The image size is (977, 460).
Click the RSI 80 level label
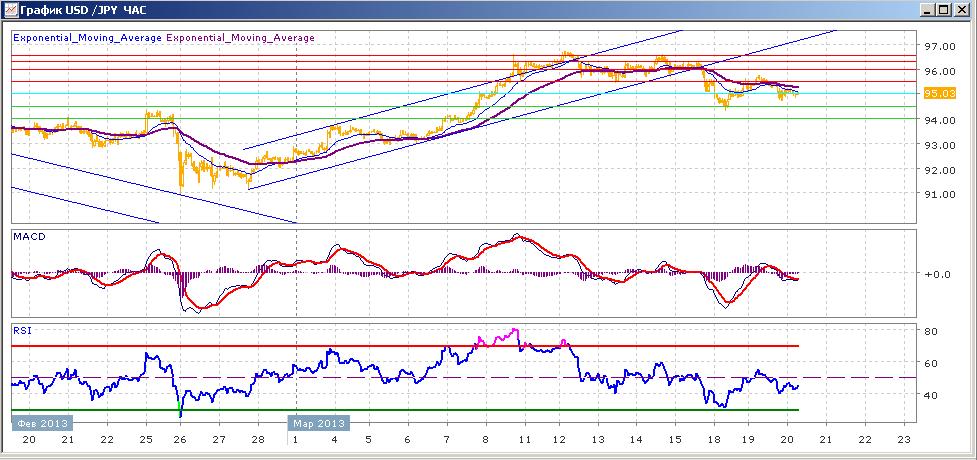(930, 331)
